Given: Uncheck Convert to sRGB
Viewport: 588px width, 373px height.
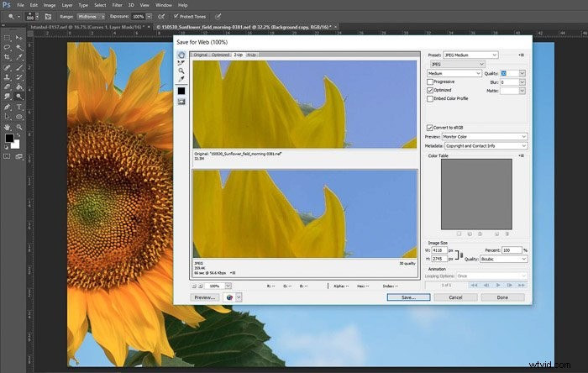Looking at the screenshot, I should coord(430,128).
